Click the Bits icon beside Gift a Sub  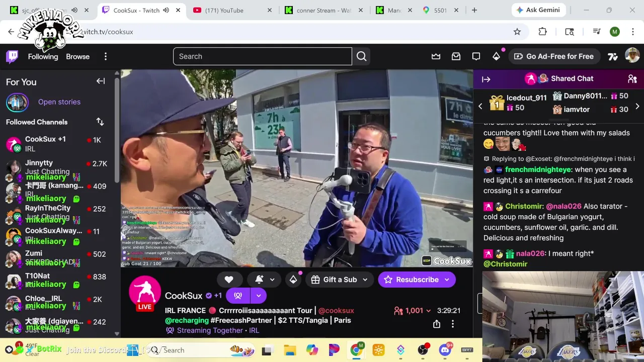(293, 280)
